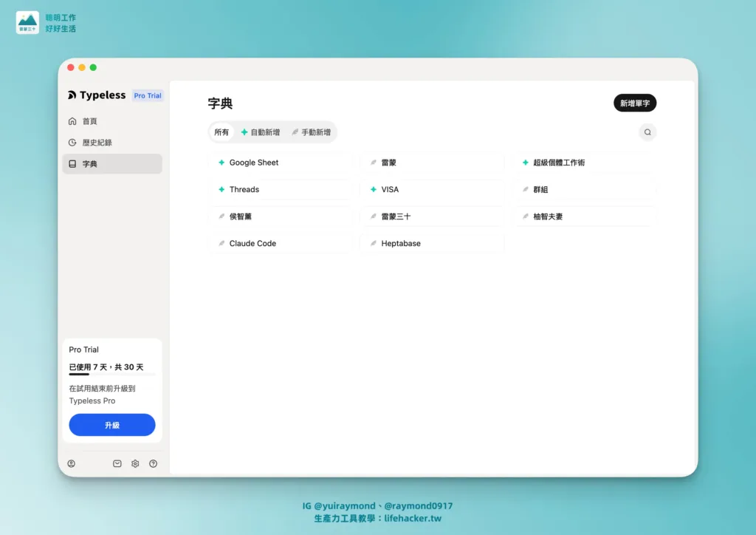This screenshot has height=535, width=756.
Task: Click the spark icon next to Google Sheet
Action: point(220,162)
